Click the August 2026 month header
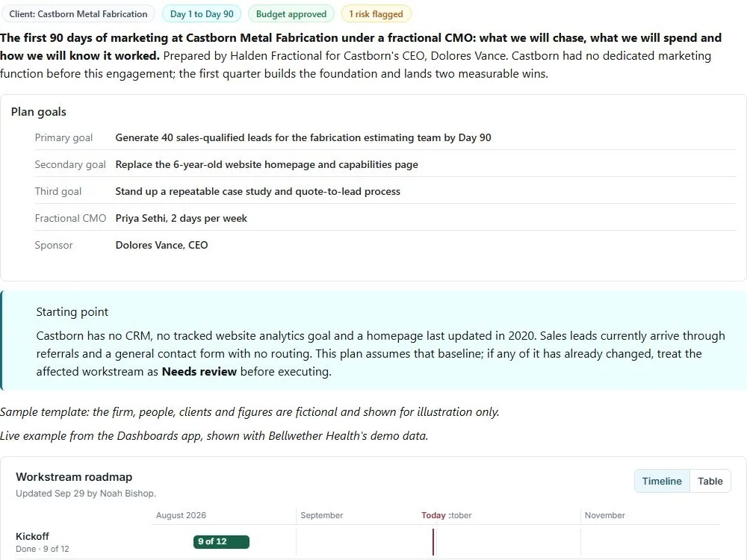The height and width of the screenshot is (560, 747). (x=181, y=515)
